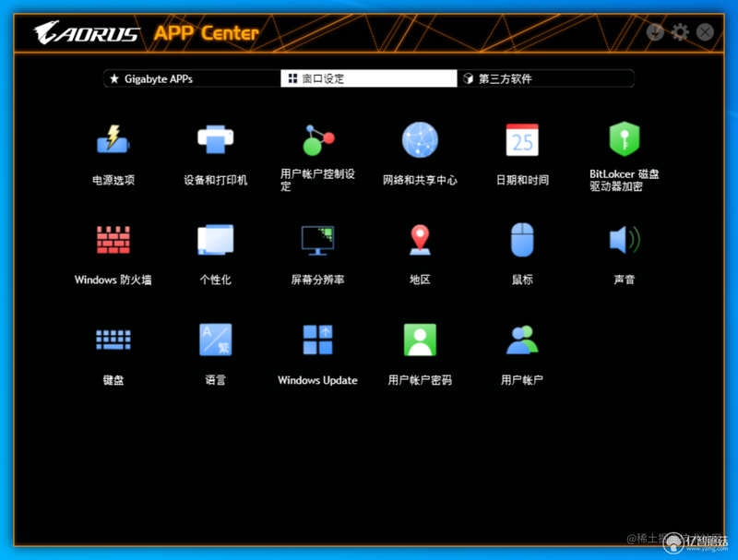This screenshot has width=738, height=560.
Task: Switch to the Gigabyte APPs tab
Action: point(192,78)
